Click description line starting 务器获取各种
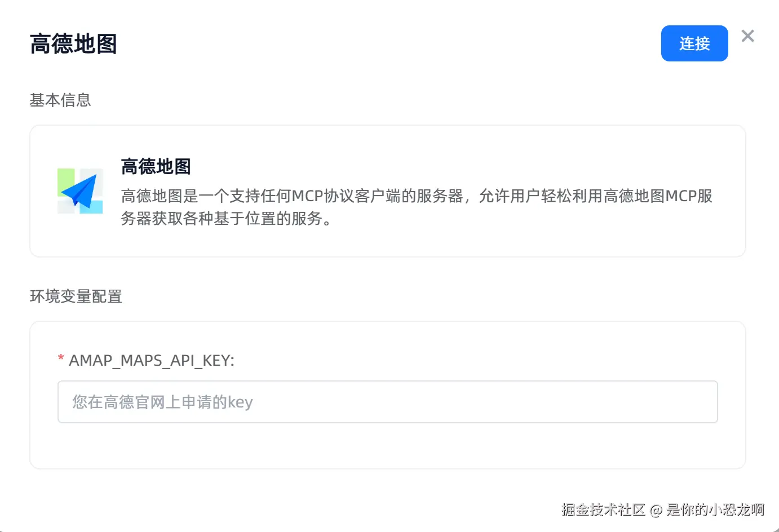Image resolution: width=779 pixels, height=532 pixels. [225, 219]
